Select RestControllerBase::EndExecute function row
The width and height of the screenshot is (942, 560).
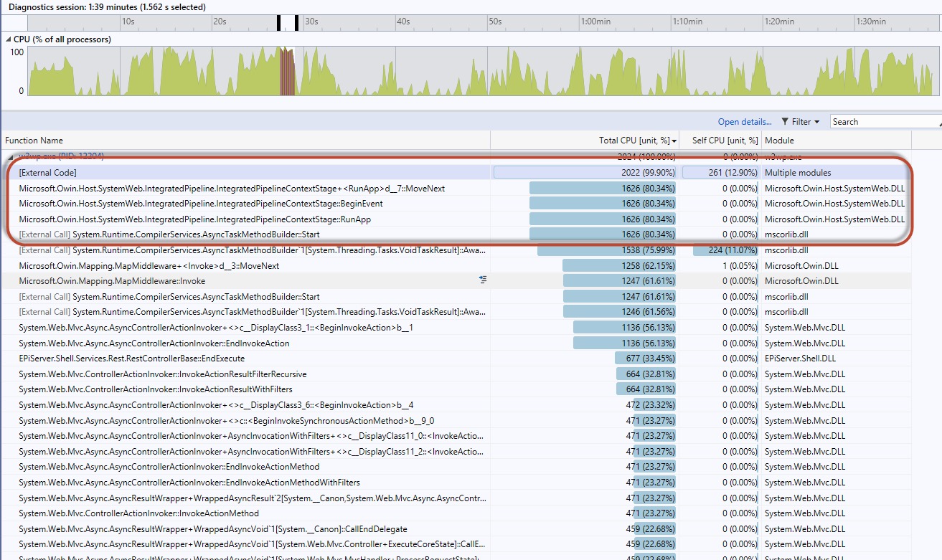pyautogui.click(x=131, y=359)
